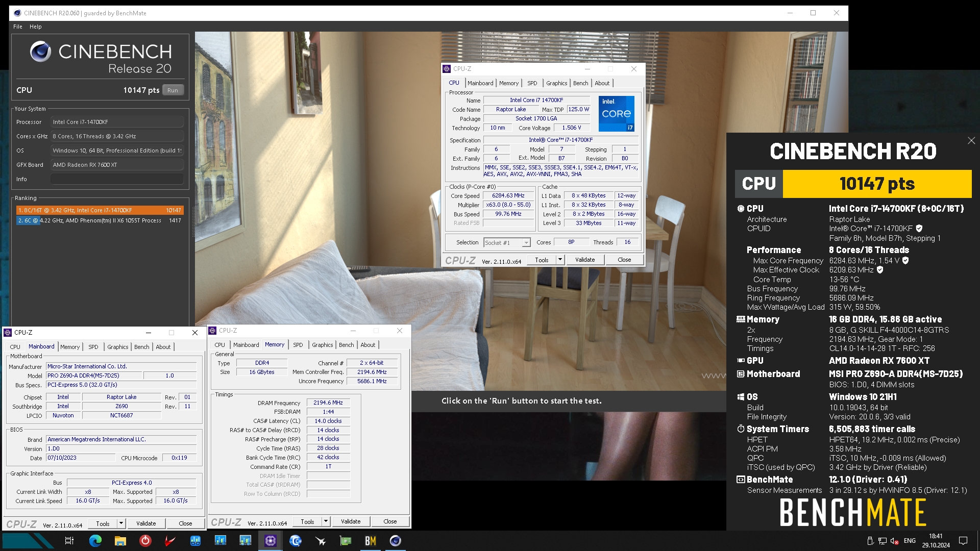The height and width of the screenshot is (551, 980).
Task: Click Validate in CPU-Z Mainboard window
Action: [x=146, y=523]
